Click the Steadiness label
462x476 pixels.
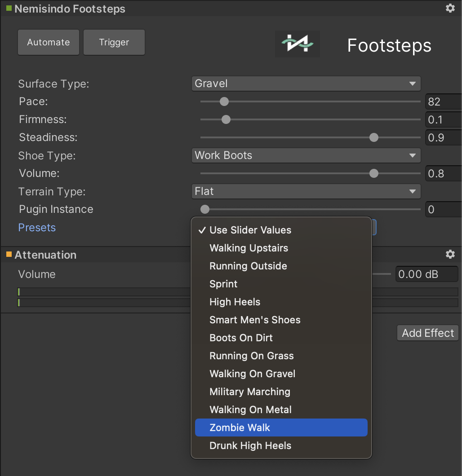coord(48,137)
